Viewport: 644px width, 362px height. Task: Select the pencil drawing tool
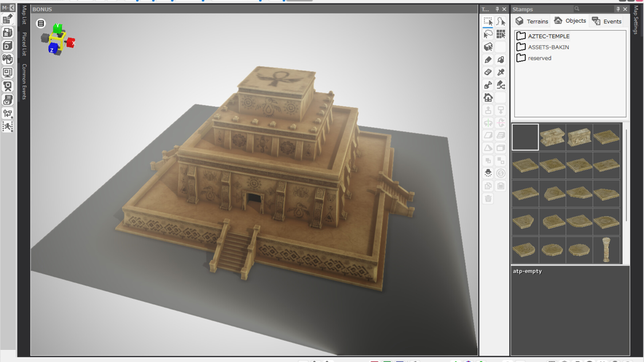pyautogui.click(x=488, y=60)
